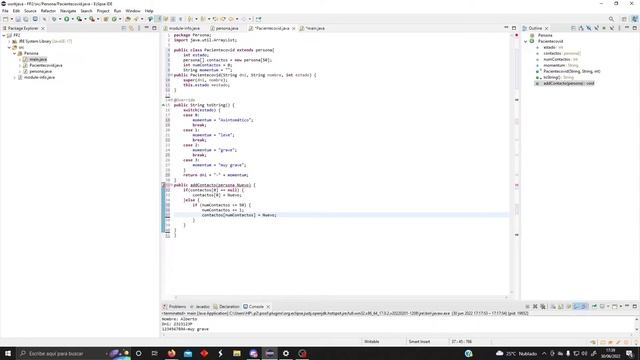This screenshot has height=360, width=640.
Task: Click the New Java Package icon
Action: (x=106, y=19)
